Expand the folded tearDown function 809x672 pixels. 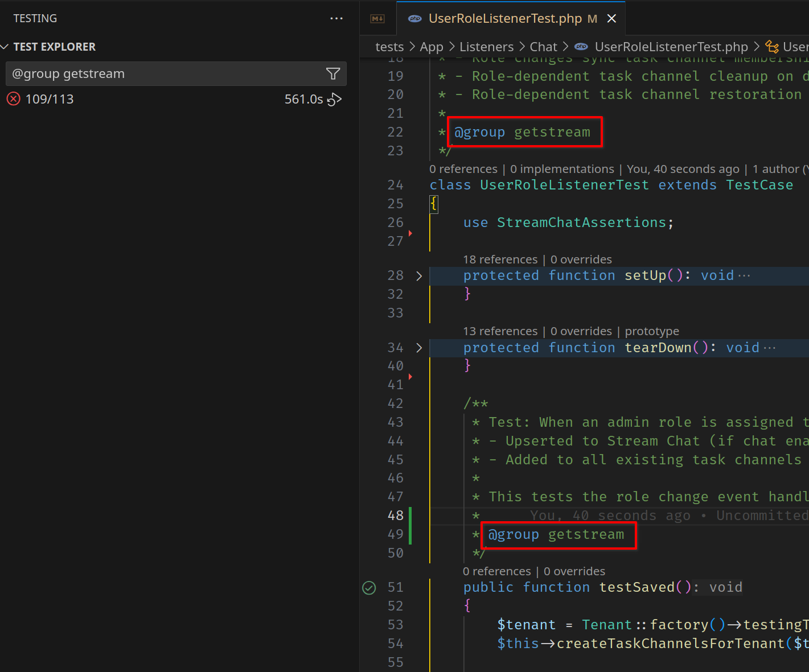coord(419,348)
